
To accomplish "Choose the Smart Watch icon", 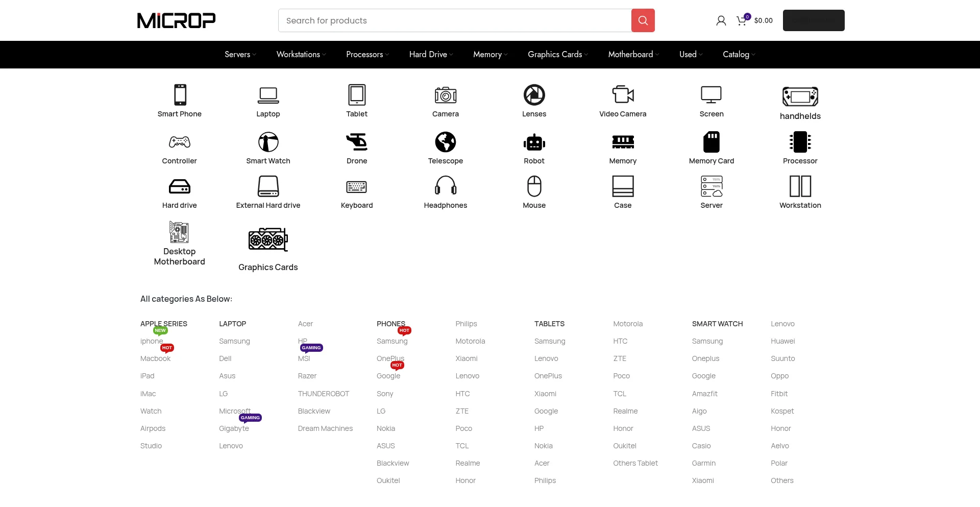I will (x=268, y=142).
